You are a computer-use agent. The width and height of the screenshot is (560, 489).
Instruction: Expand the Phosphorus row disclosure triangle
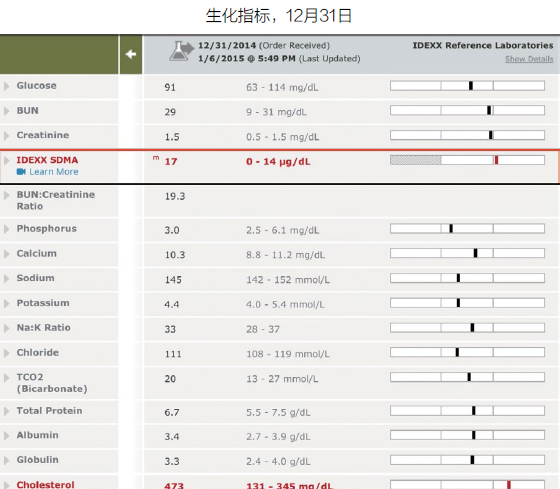[x=6, y=229]
